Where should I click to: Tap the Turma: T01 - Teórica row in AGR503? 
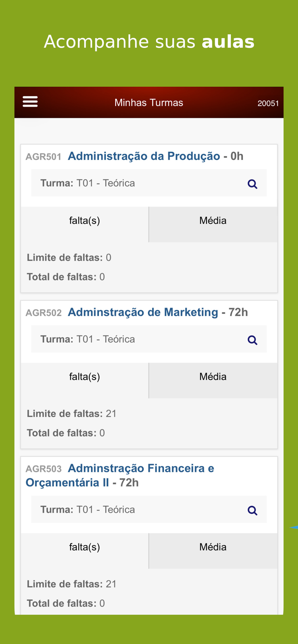click(149, 509)
